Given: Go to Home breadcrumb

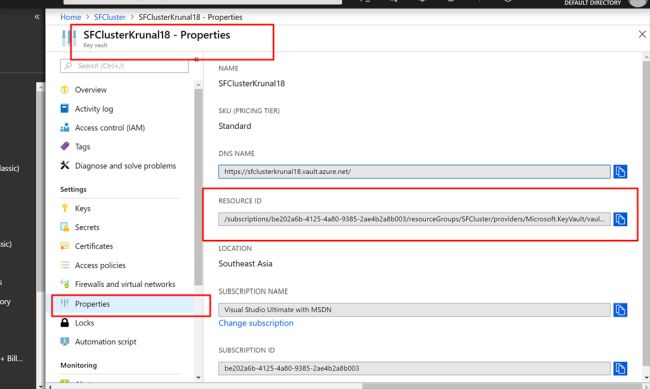Looking at the screenshot, I should 70,17.
